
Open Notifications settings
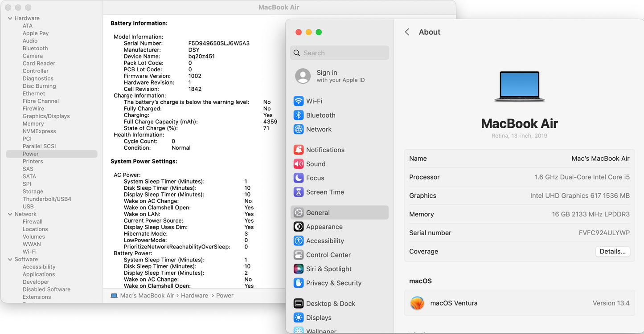click(325, 150)
